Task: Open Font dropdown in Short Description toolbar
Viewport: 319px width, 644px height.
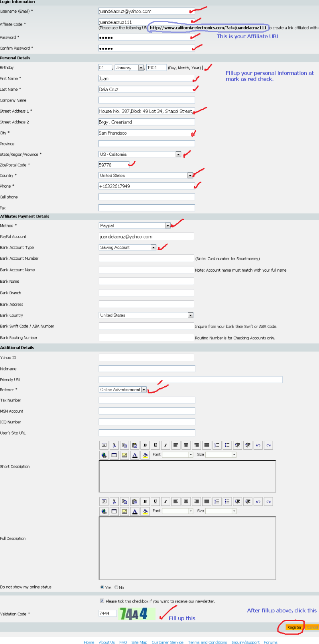Action: point(177,454)
